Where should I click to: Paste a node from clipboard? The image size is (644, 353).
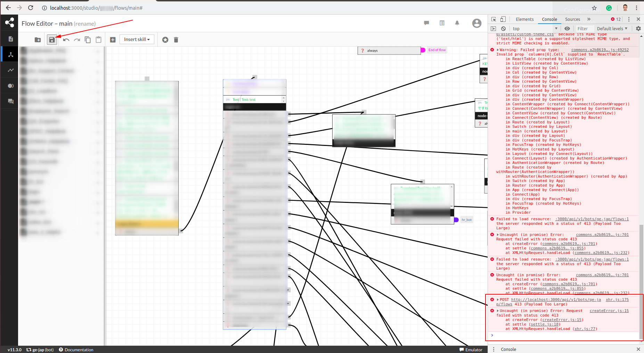pyautogui.click(x=98, y=39)
